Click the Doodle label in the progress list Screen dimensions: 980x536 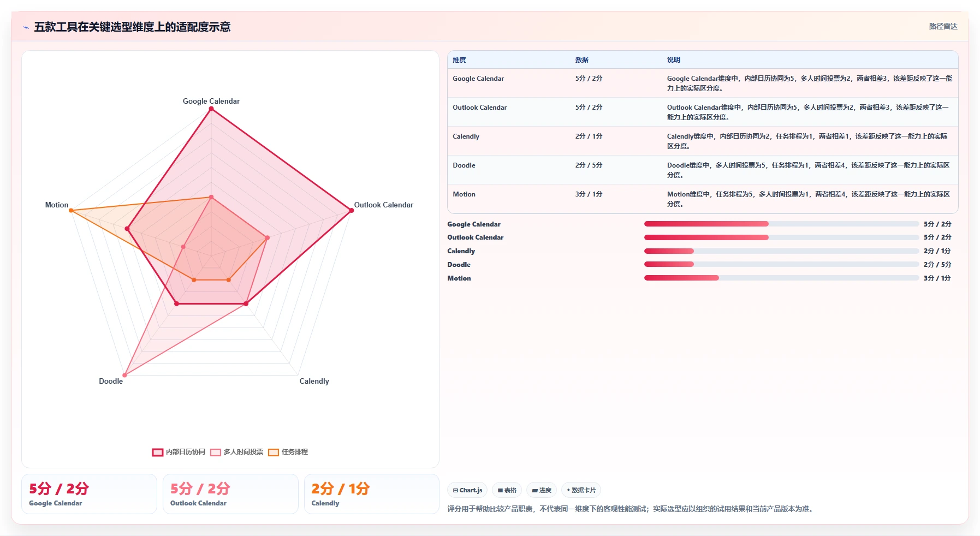[x=459, y=265]
